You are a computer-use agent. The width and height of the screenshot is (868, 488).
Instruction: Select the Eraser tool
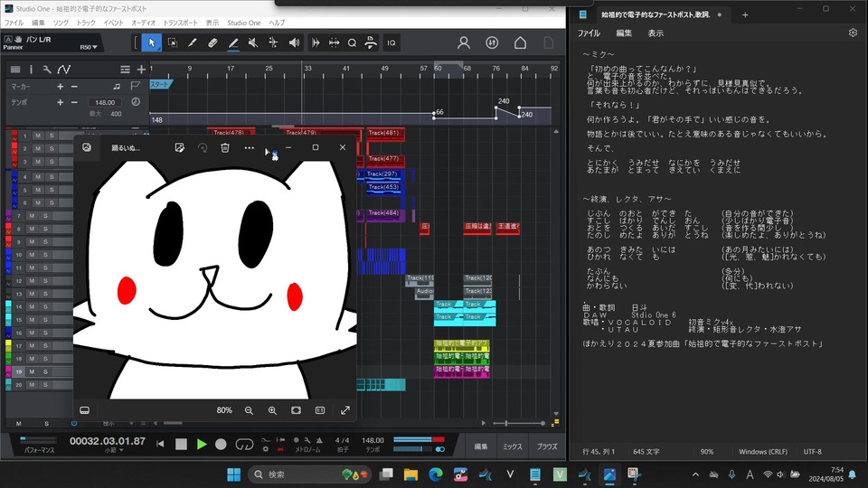212,42
